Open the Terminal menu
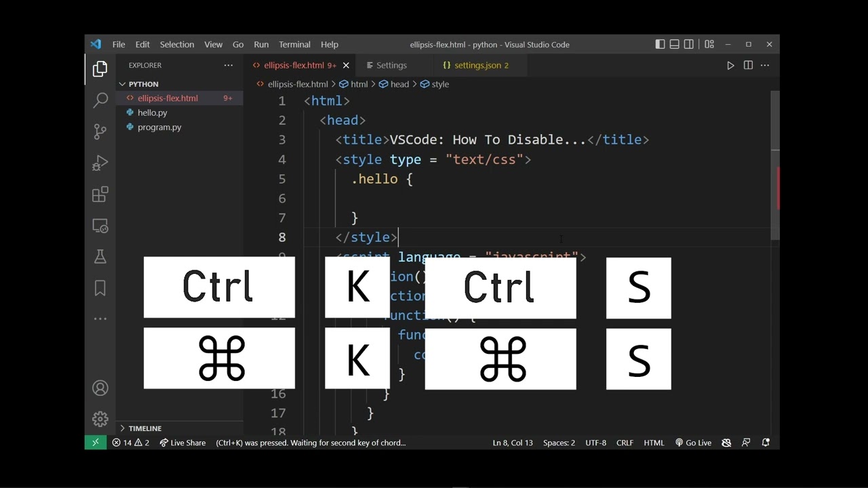This screenshot has width=868, height=488. [294, 45]
